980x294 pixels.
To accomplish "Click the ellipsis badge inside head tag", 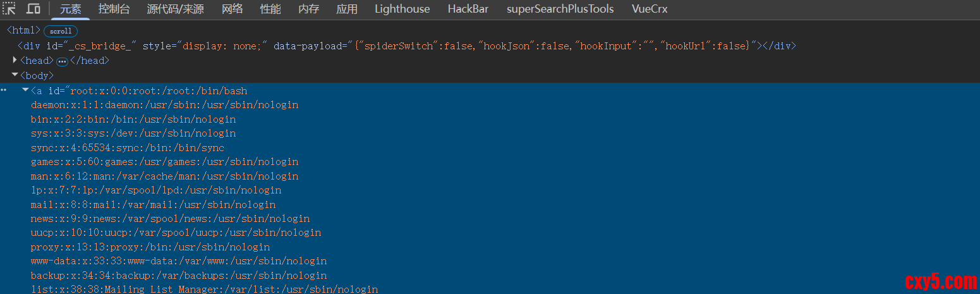I will pos(62,61).
